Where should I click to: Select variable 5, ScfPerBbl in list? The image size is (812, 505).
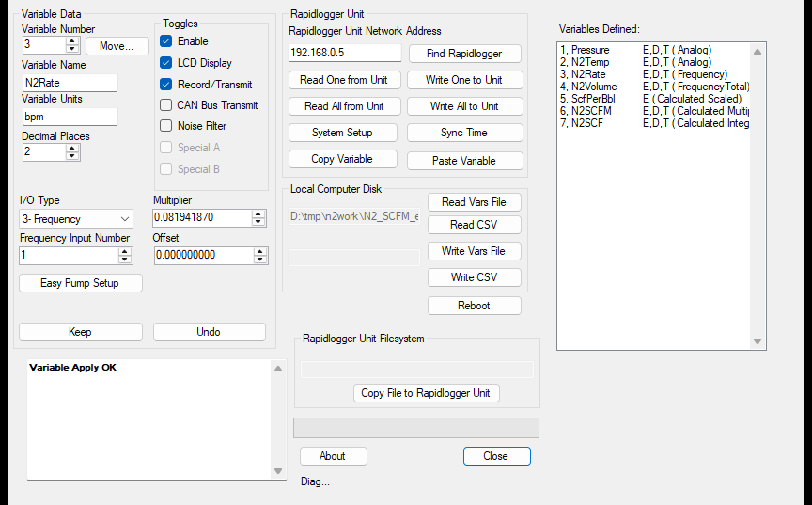pyautogui.click(x=654, y=99)
